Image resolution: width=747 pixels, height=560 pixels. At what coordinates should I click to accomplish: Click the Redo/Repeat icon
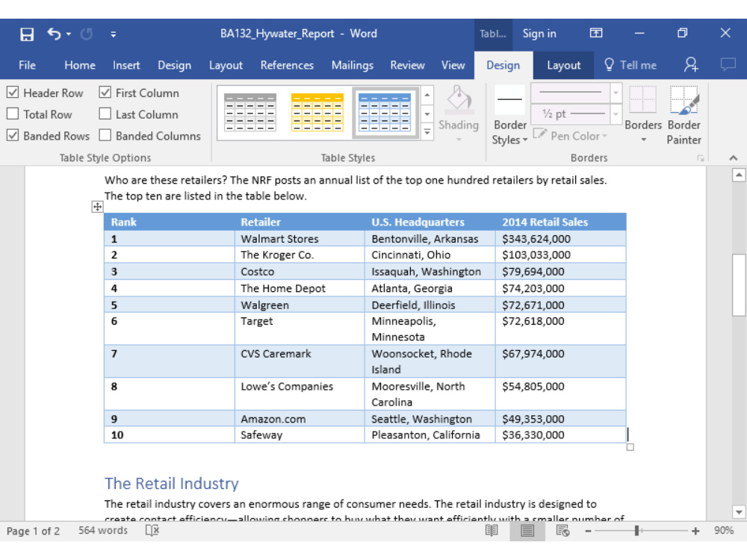(86, 34)
